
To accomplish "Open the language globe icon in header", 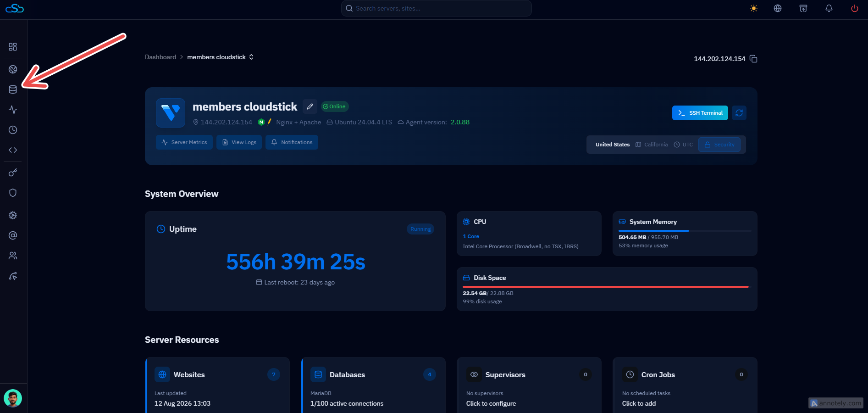I will click(x=778, y=8).
